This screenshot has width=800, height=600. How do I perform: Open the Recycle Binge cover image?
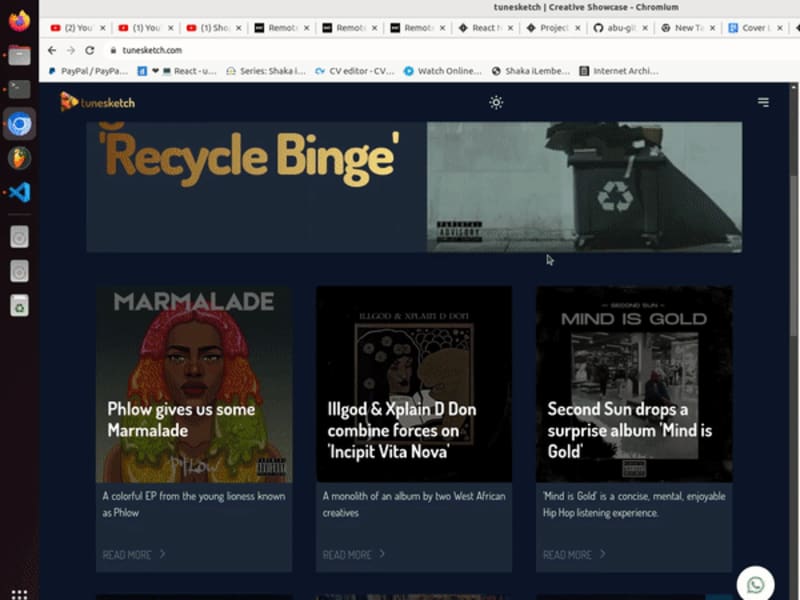point(584,187)
